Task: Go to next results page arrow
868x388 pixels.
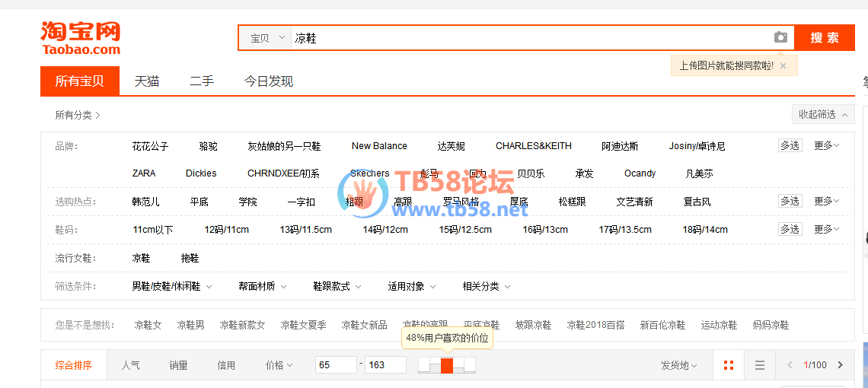Action: (841, 365)
